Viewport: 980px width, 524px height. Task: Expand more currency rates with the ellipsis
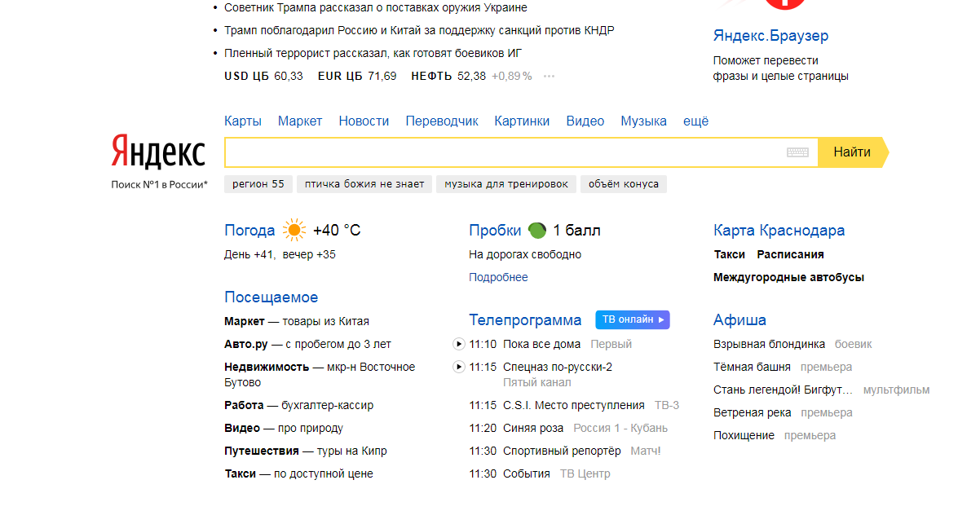point(549,77)
